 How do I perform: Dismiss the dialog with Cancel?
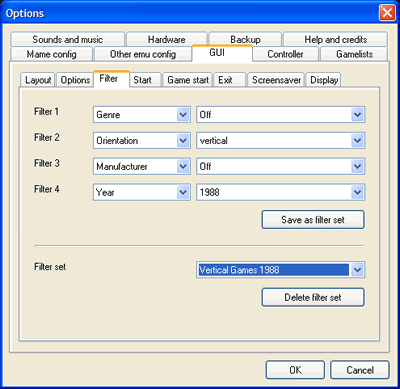click(360, 370)
